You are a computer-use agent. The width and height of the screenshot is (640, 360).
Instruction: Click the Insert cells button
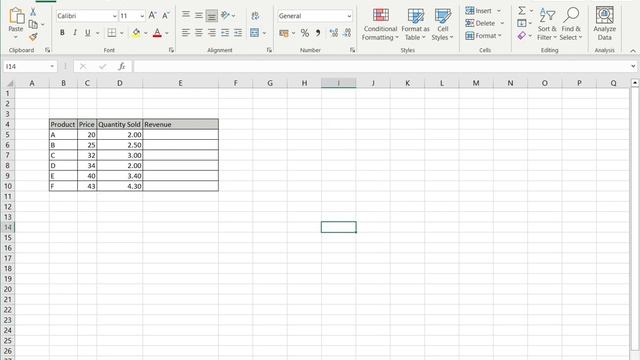point(479,11)
